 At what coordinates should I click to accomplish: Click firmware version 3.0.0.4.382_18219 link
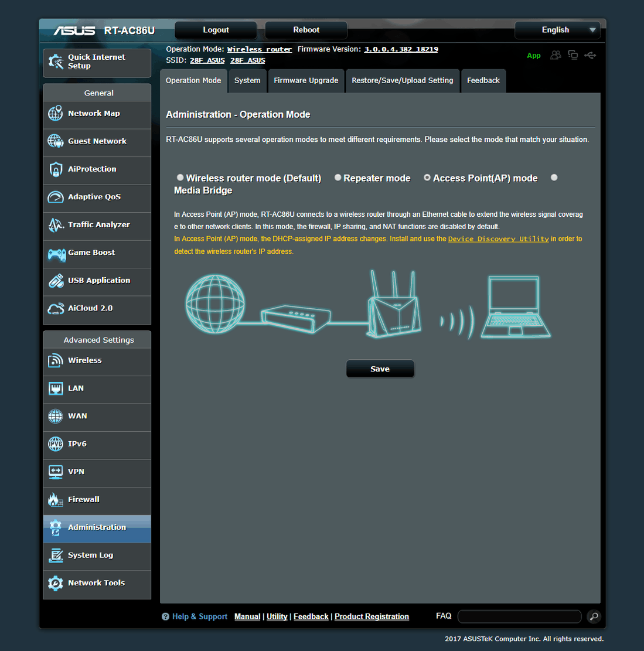click(401, 49)
